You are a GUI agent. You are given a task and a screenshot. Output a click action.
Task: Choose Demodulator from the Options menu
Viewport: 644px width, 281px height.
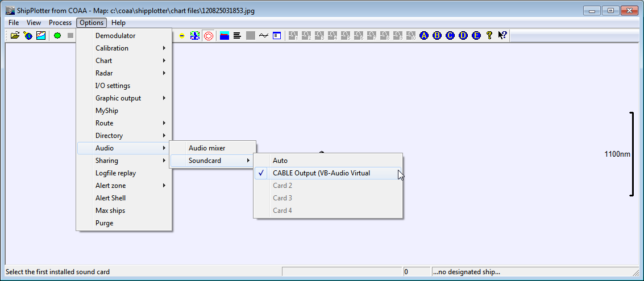coord(124,36)
